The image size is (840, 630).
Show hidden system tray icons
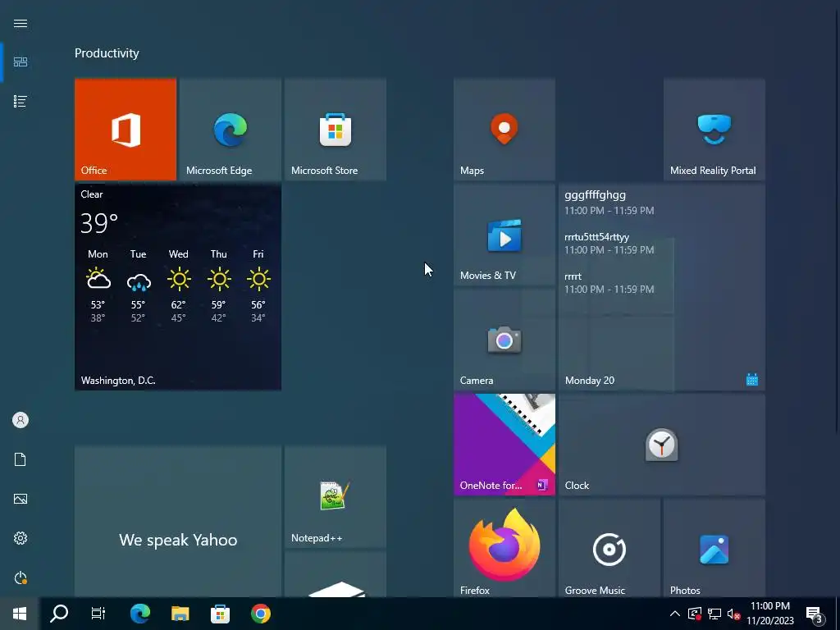[675, 614]
